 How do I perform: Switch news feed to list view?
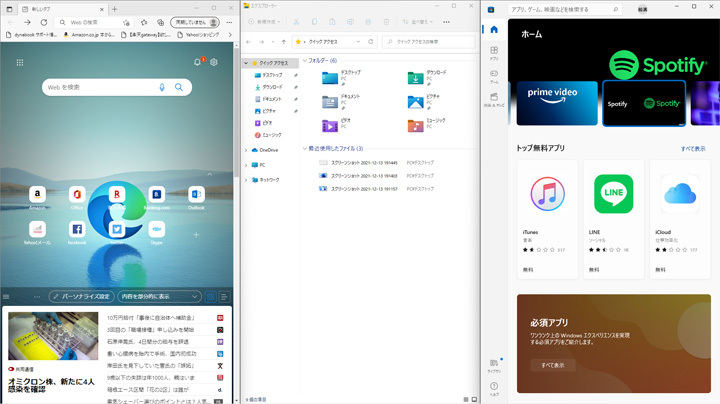(x=224, y=297)
